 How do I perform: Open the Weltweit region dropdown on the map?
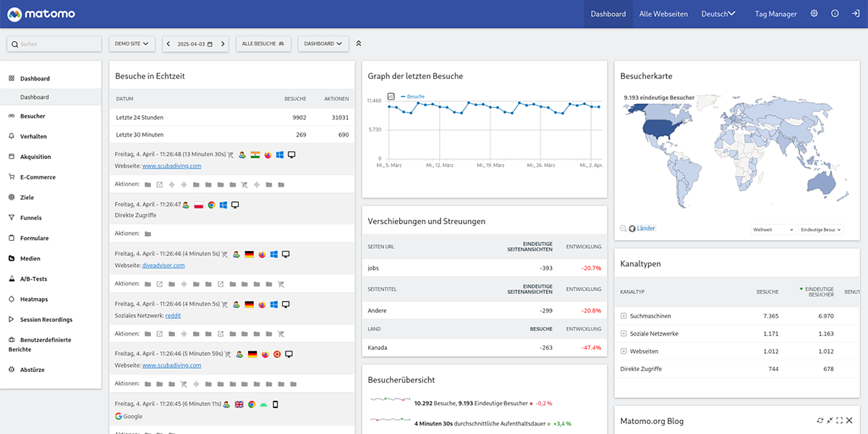click(x=773, y=229)
